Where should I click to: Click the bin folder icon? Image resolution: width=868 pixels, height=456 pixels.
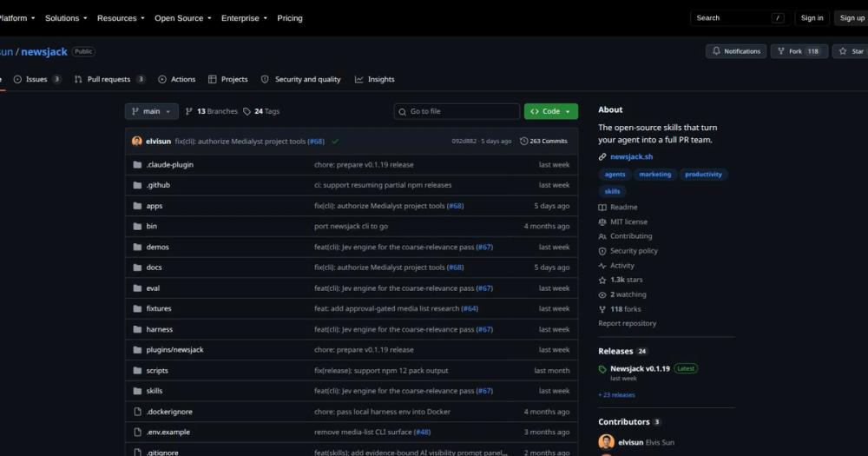pos(137,226)
